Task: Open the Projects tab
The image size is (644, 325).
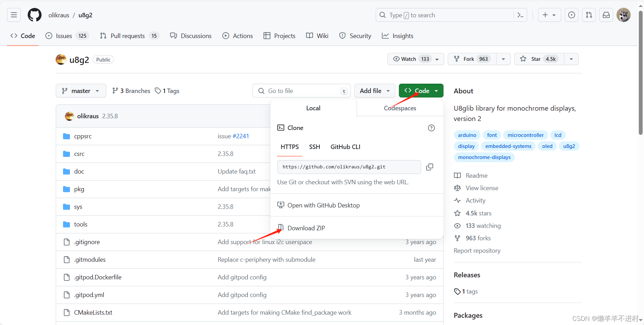Action: coord(279,36)
